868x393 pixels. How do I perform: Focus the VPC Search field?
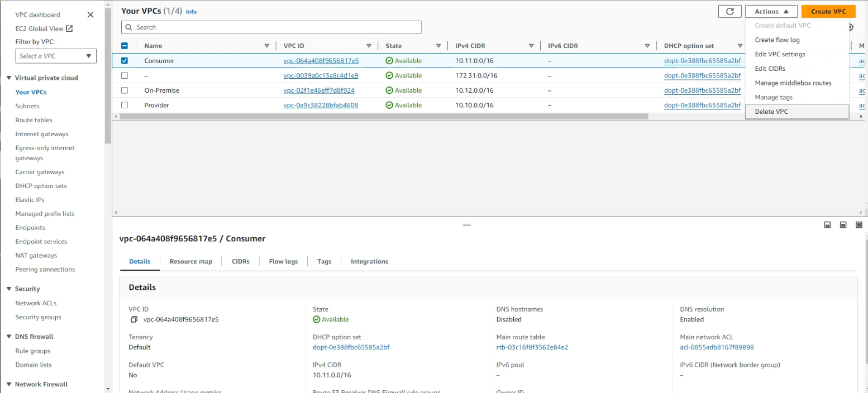point(271,27)
